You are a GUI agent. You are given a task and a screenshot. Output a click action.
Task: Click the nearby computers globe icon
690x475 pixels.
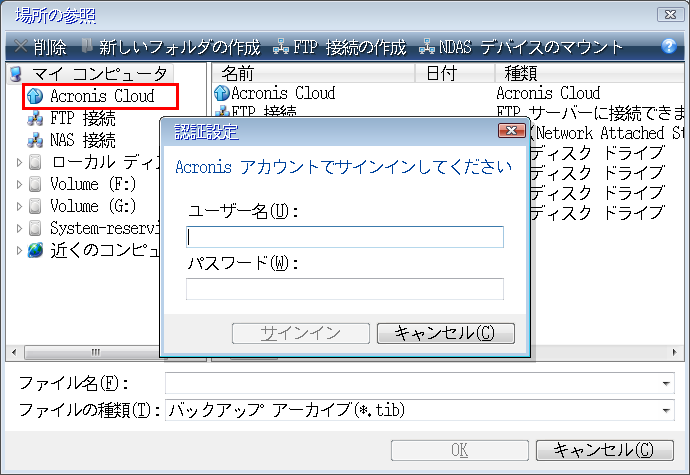(x=35, y=250)
